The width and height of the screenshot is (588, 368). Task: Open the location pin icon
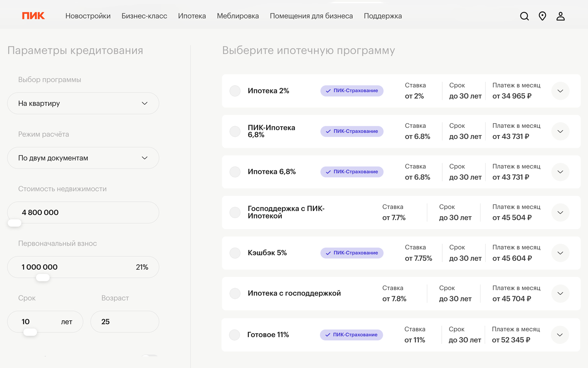(542, 16)
